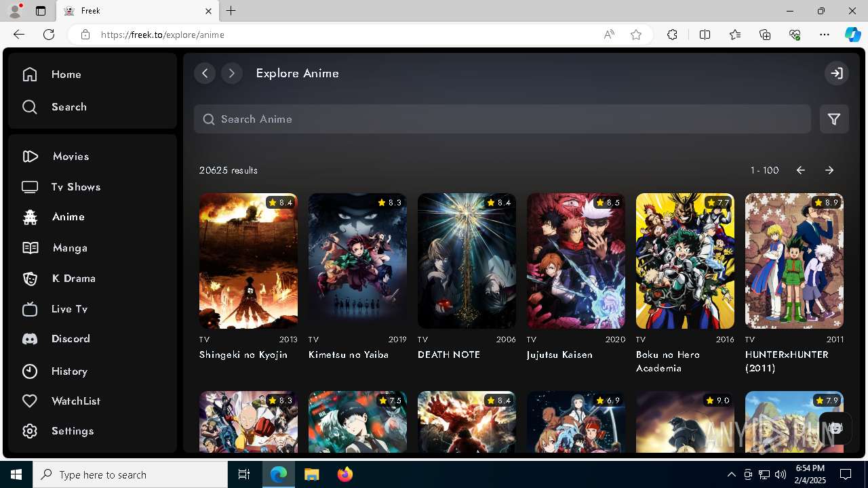Open the History label in sidebar
The width and height of the screenshot is (868, 488).
pyautogui.click(x=69, y=371)
